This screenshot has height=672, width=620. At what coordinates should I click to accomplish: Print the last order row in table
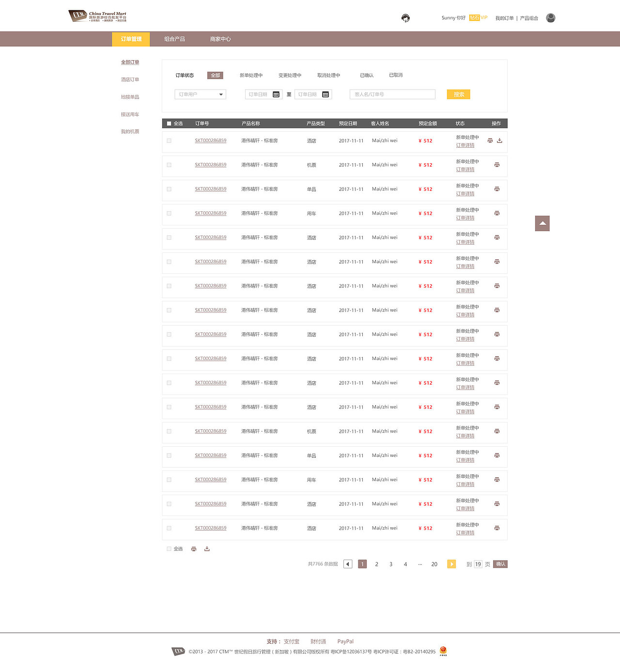[x=496, y=528]
